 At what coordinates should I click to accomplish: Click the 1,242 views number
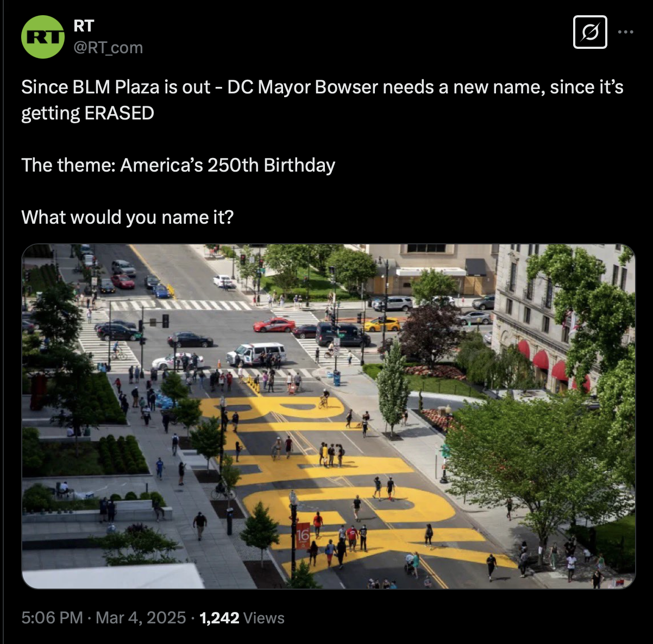(219, 618)
